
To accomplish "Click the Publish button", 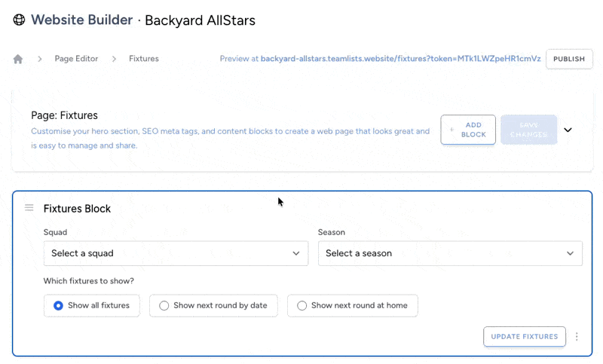I will click(569, 59).
